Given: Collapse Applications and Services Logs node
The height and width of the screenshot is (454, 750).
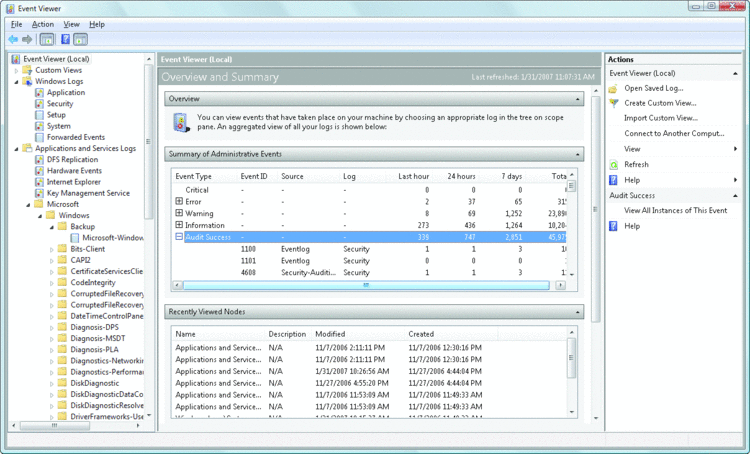Looking at the screenshot, I should 17,149.
